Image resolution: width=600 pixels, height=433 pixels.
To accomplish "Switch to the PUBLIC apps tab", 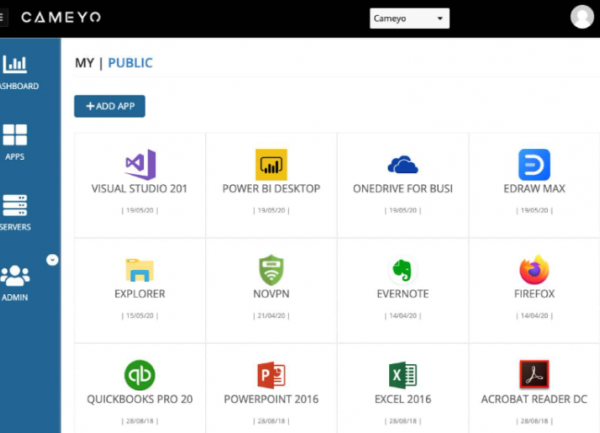I will [130, 63].
